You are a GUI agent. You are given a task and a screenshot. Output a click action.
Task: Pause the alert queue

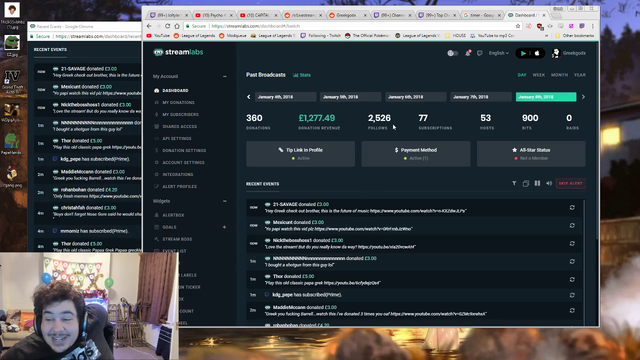[537, 184]
